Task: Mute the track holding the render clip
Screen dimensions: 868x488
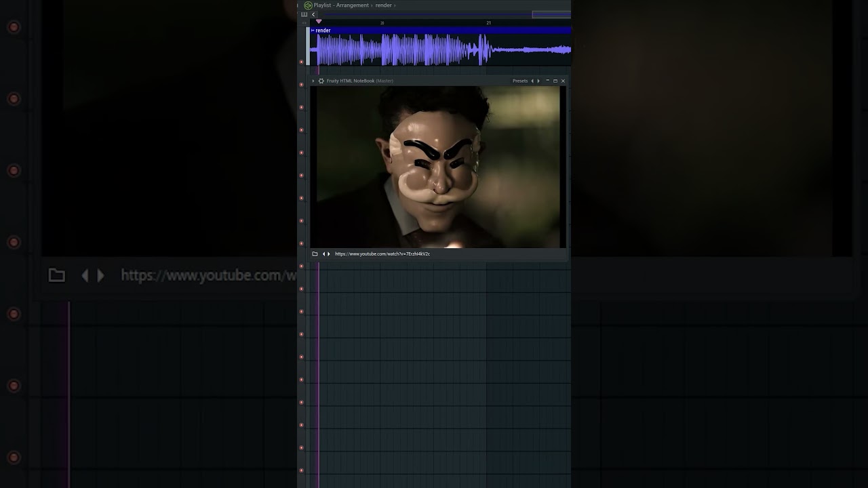Action: pyautogui.click(x=302, y=62)
